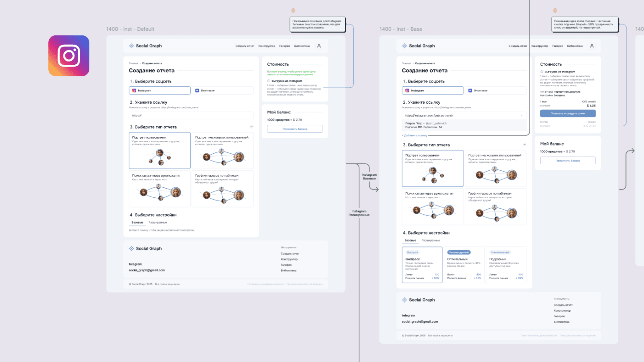Screen dimensions: 644x362
Task: Select Instagram network option in Base frame
Action: click(x=432, y=90)
